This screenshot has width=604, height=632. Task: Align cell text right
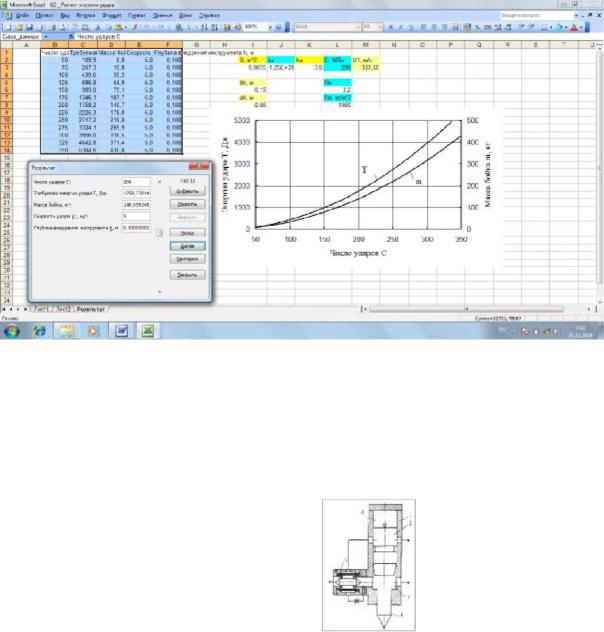coord(444,27)
